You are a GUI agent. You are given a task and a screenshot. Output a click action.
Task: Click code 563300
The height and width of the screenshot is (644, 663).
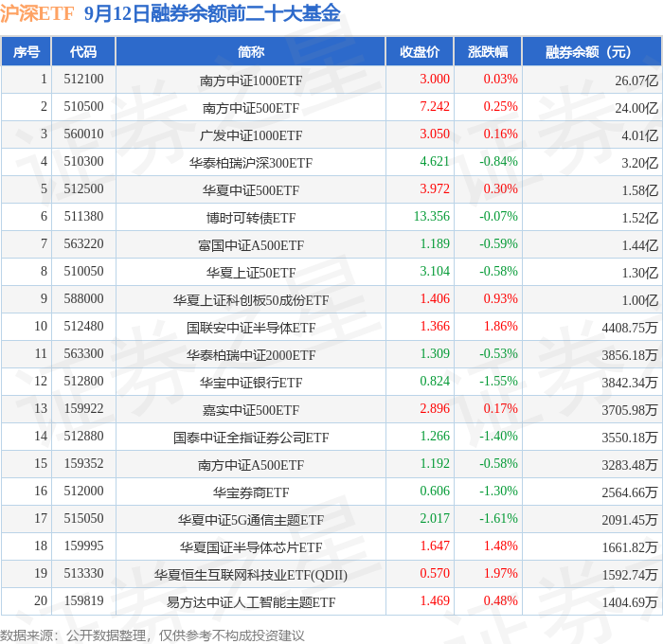pyautogui.click(x=83, y=354)
